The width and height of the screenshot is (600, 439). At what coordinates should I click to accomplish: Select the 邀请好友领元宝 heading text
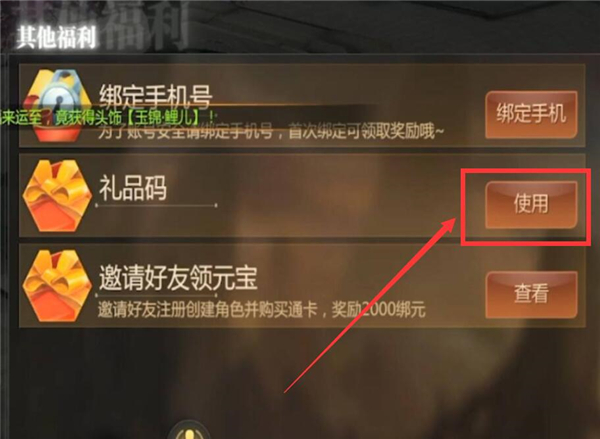(x=178, y=278)
